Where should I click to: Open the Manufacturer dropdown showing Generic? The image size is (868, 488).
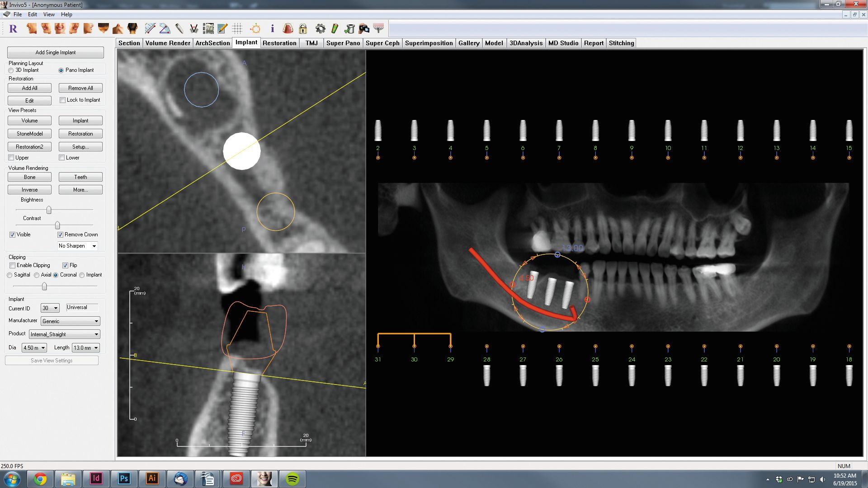point(71,321)
